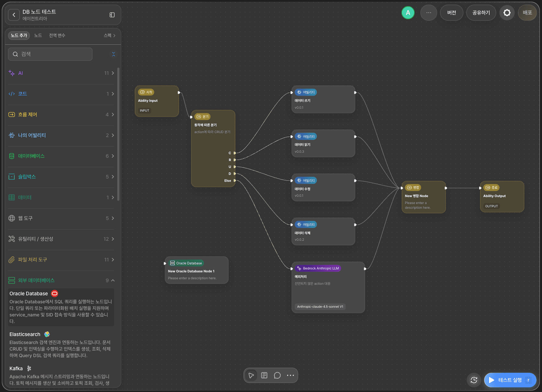Toggle the sidebar panel icon in the header
Viewport: 542px width, 392px height.
coord(112,15)
